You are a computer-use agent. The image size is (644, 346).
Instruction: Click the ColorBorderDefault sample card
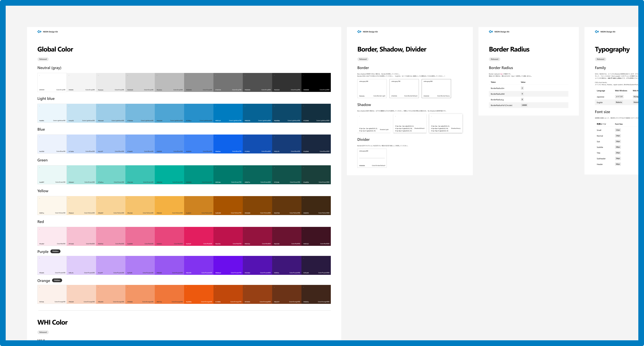coord(404,89)
